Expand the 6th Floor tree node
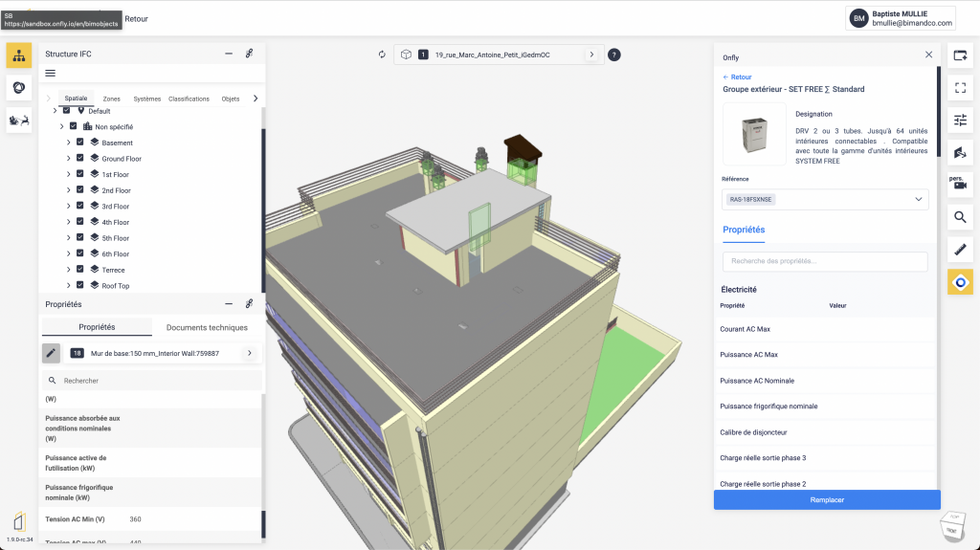Viewport: 980px width, 550px height. (69, 253)
